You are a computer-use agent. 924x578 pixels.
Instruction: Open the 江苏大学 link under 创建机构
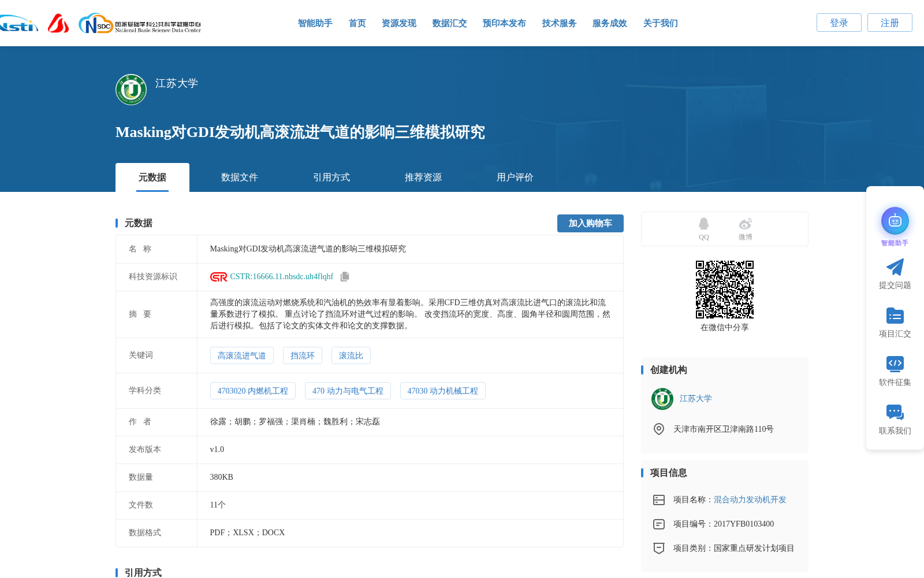click(x=696, y=399)
